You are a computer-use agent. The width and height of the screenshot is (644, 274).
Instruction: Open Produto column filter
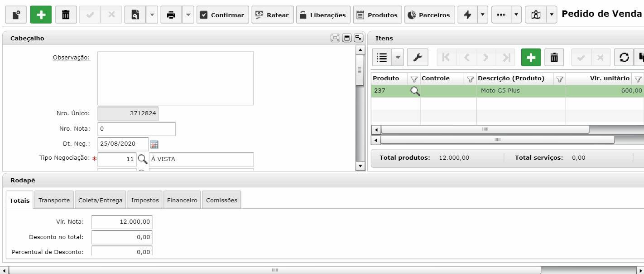414,79
